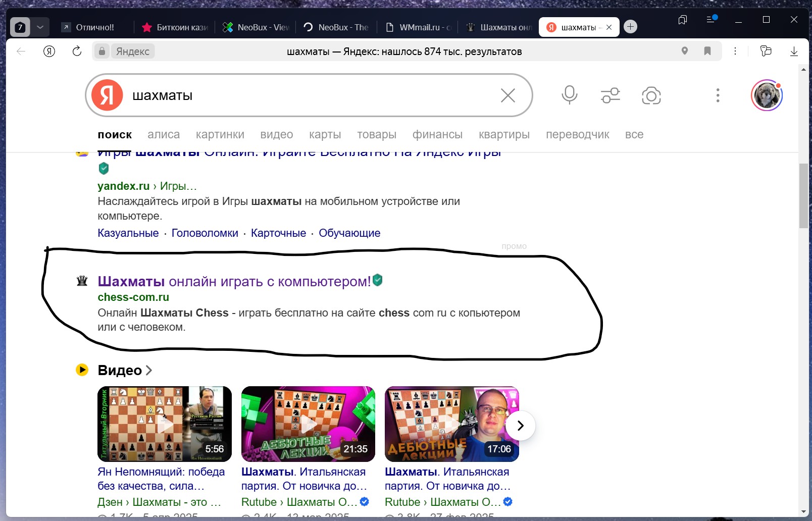Clear the search query with X
The image size is (812, 521).
point(508,95)
